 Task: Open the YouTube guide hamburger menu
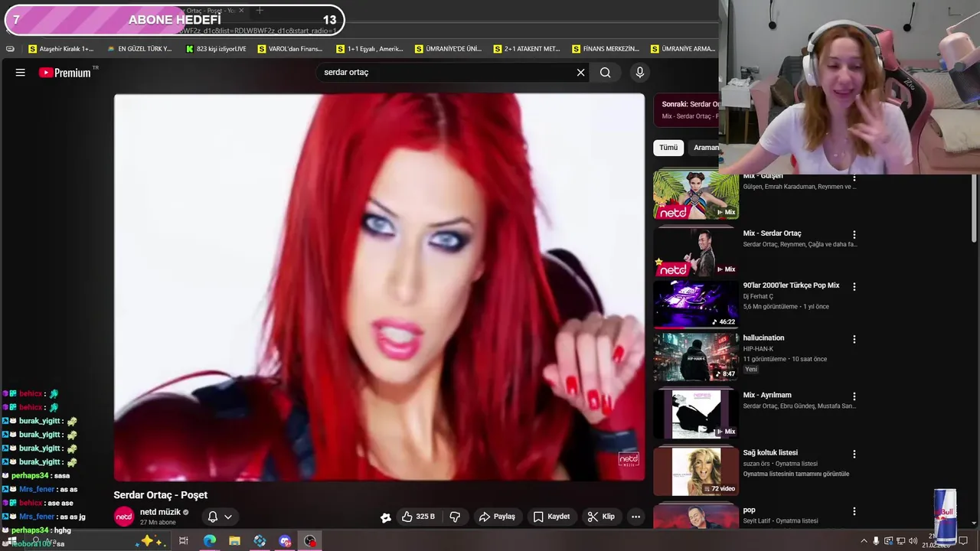21,73
